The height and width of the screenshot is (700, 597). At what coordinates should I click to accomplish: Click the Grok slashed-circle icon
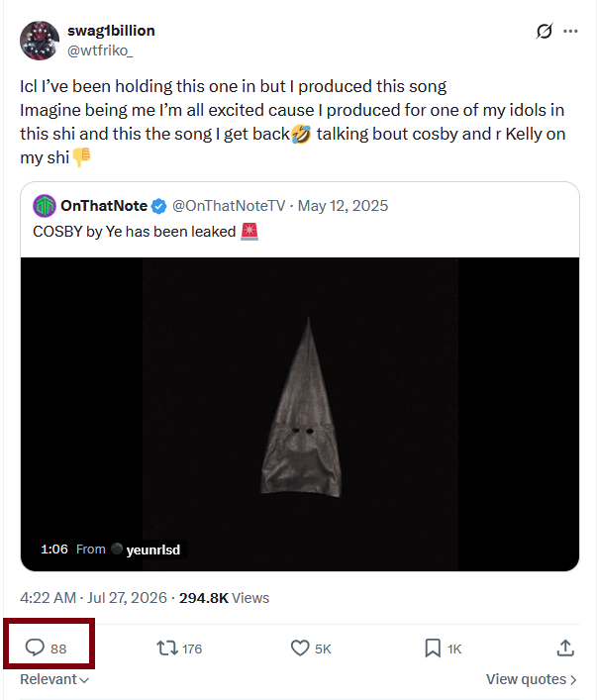(x=544, y=32)
